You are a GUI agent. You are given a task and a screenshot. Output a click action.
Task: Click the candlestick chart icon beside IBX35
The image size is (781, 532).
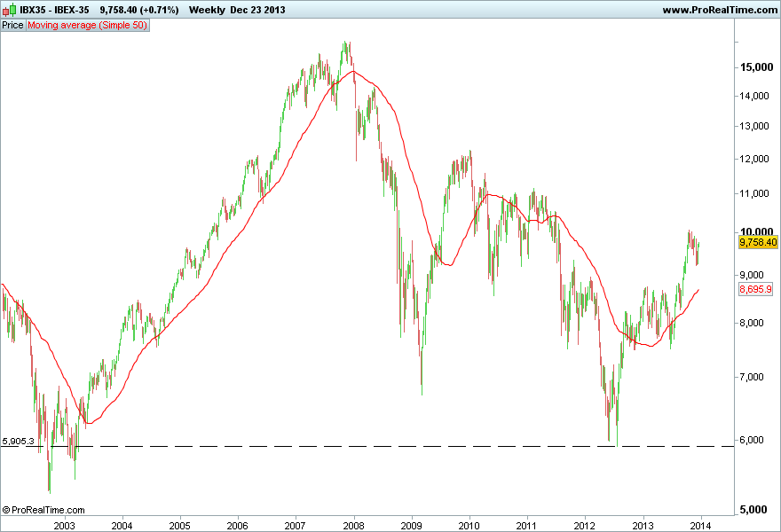click(x=10, y=10)
